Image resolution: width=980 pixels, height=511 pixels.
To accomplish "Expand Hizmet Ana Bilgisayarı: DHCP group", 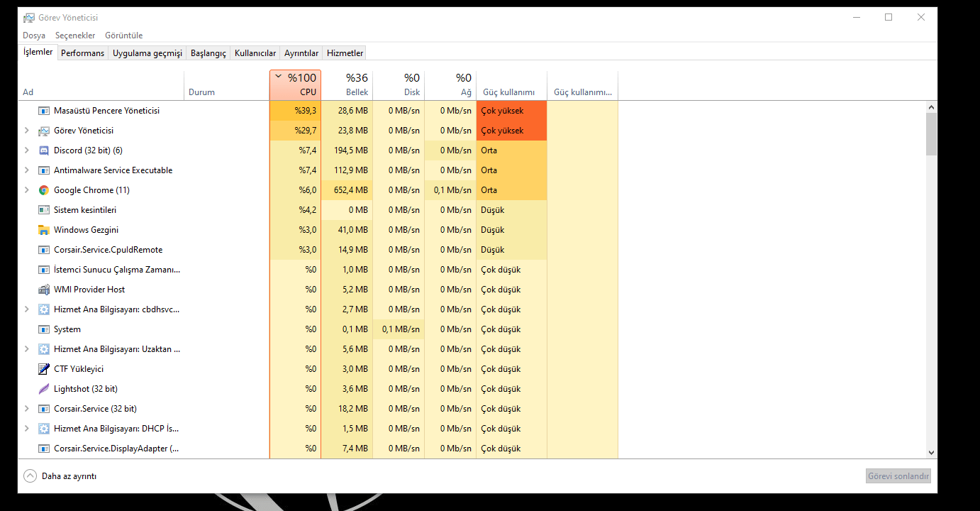I will coord(27,429).
